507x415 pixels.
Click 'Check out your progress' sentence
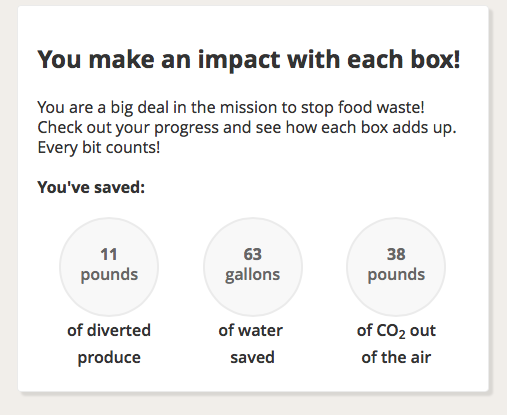click(247, 127)
